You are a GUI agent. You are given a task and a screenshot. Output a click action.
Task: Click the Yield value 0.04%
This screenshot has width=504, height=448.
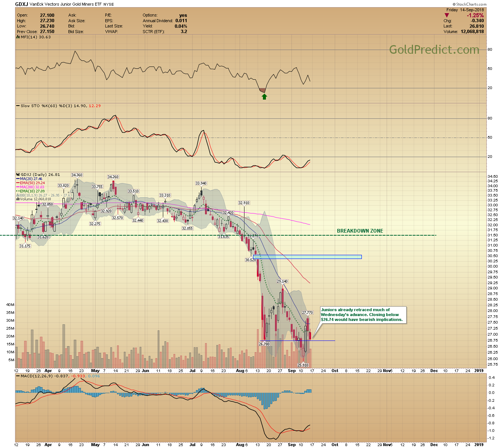coord(181,26)
